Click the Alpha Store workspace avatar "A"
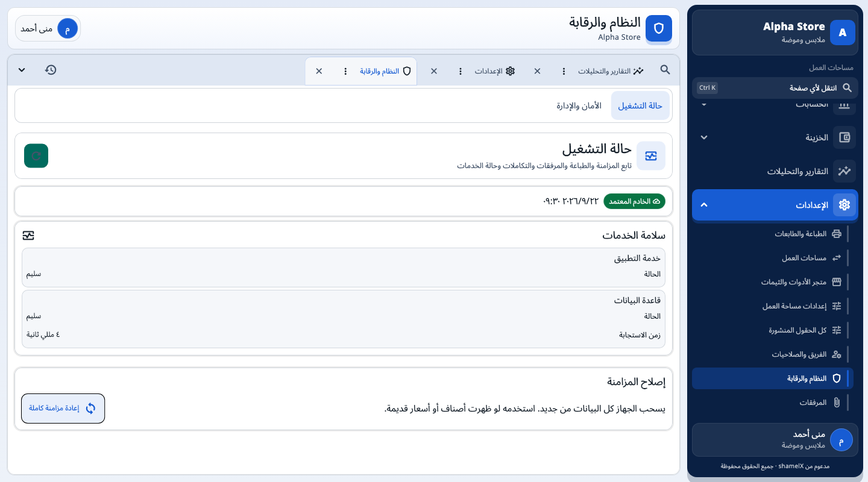 click(842, 33)
